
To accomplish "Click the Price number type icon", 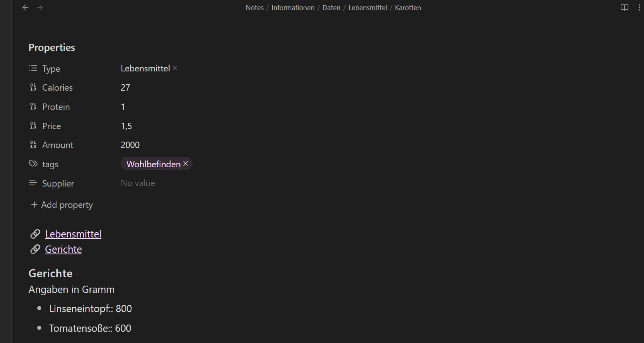I will (33, 126).
